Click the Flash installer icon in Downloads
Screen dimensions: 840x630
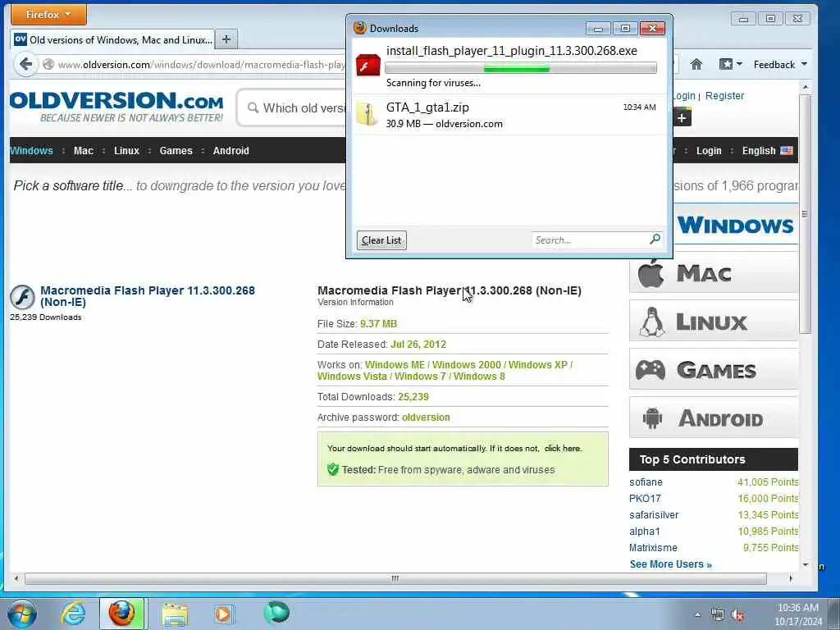click(x=368, y=66)
